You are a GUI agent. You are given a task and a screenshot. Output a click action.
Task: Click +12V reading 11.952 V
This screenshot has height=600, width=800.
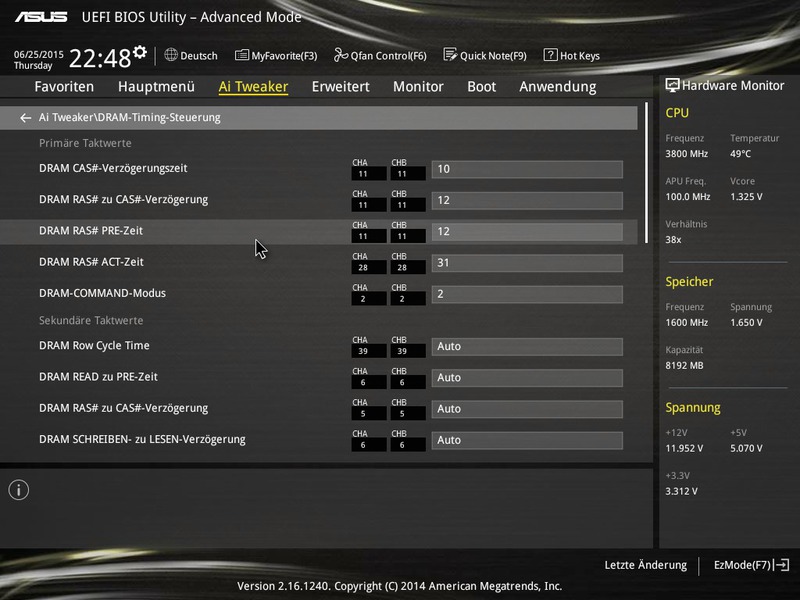tap(684, 448)
